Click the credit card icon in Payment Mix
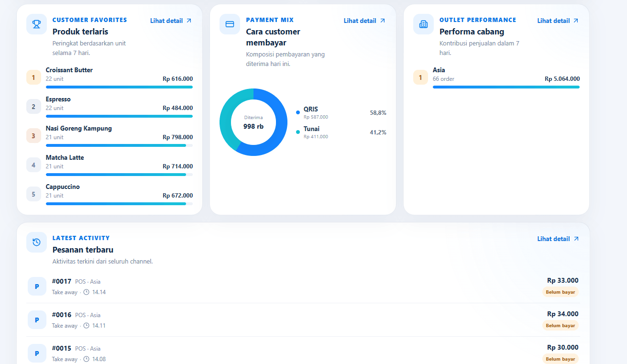 pyautogui.click(x=230, y=24)
